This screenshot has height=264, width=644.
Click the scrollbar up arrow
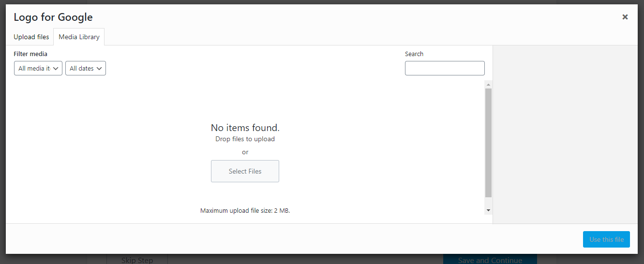pyautogui.click(x=488, y=85)
